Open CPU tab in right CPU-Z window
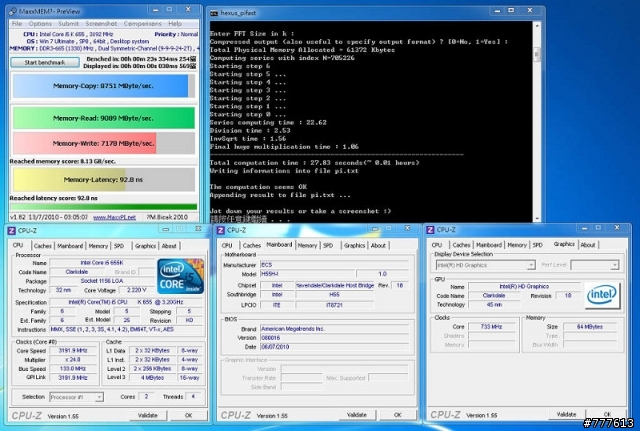640x431 pixels. tap(437, 245)
